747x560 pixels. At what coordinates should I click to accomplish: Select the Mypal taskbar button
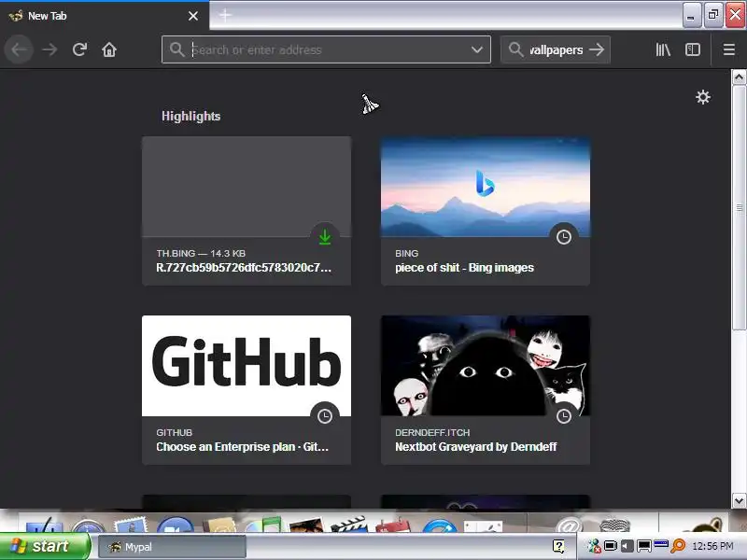172,547
